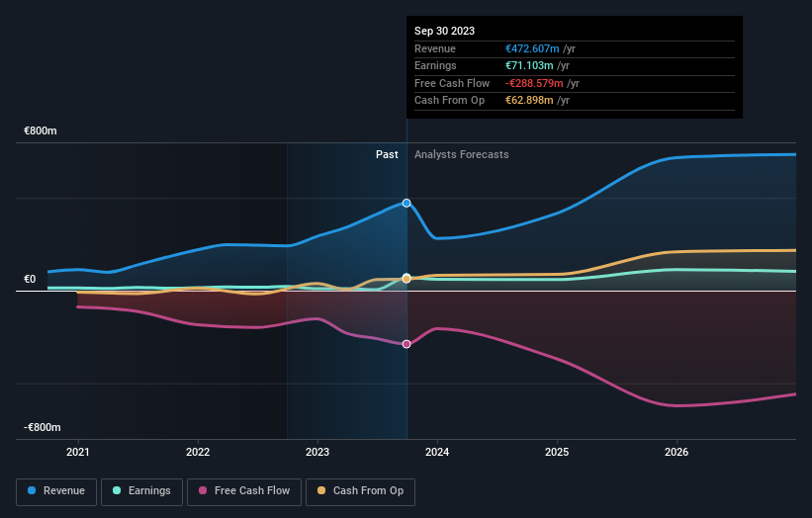
Task: Select the Cash From Op orange data point
Action: pos(406,279)
